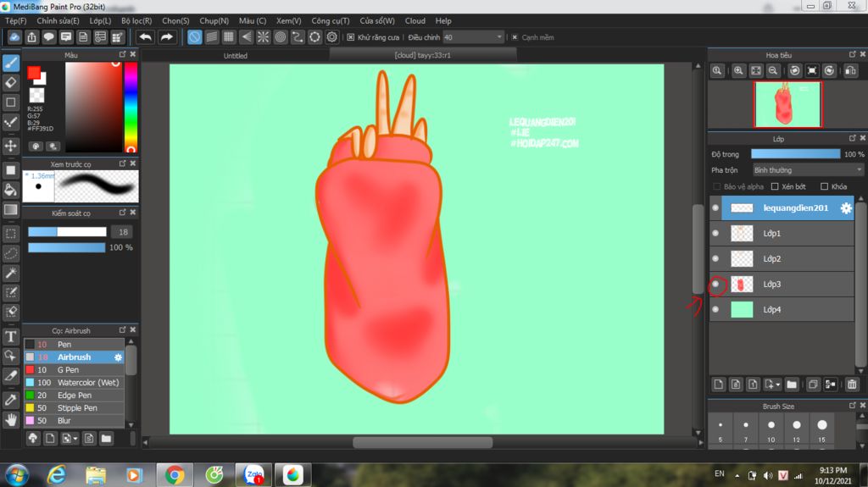Open Zalo from taskbar
Viewport: 868px width, 487px height.
[254, 475]
